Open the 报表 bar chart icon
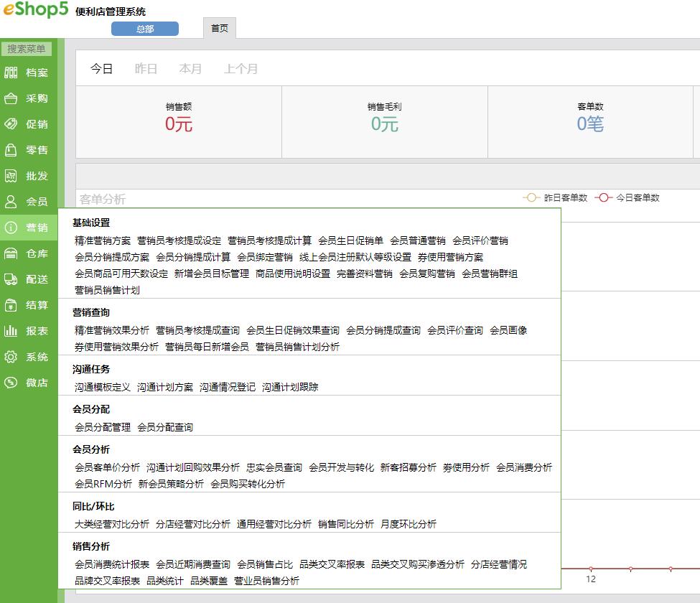 pos(11,331)
